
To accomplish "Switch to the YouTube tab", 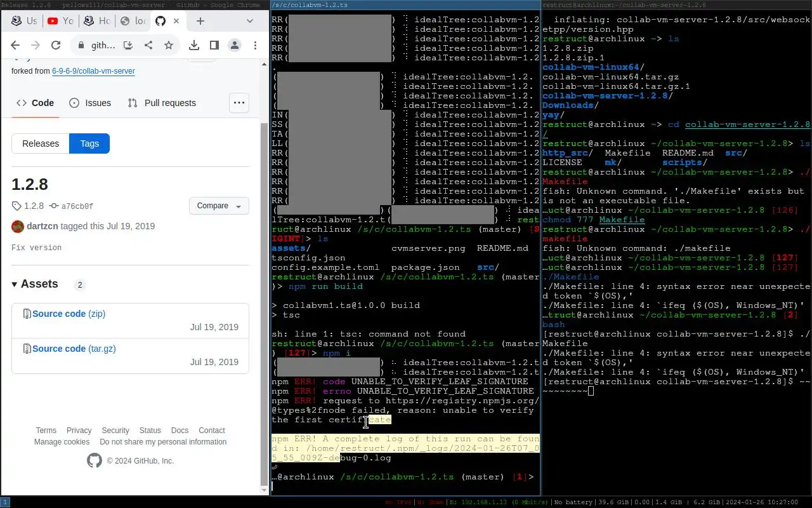I will coord(60,21).
